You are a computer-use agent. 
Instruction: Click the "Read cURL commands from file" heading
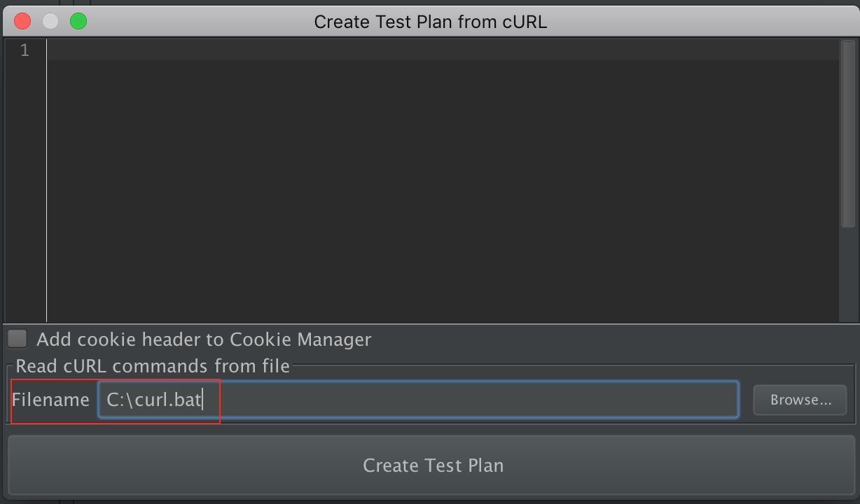(153, 365)
